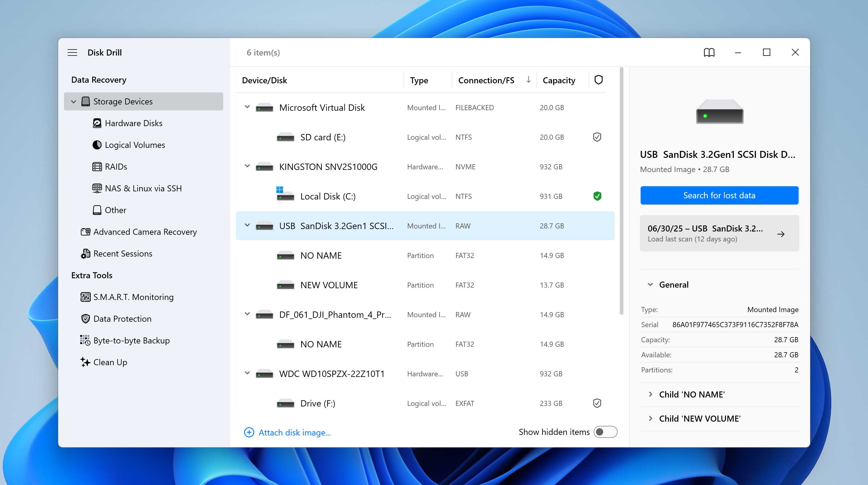Collapse the Microsoft Virtual Disk row
The image size is (868, 485).
(247, 107)
